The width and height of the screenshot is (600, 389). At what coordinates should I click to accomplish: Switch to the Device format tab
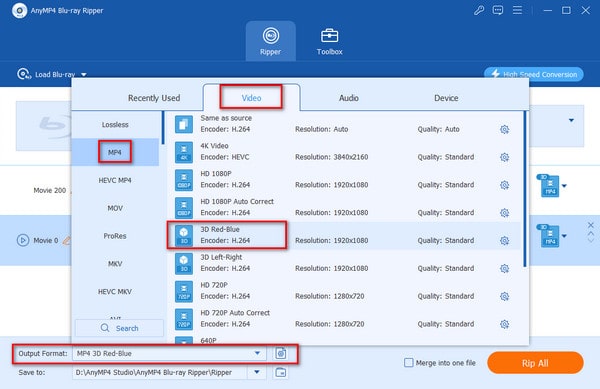(446, 98)
